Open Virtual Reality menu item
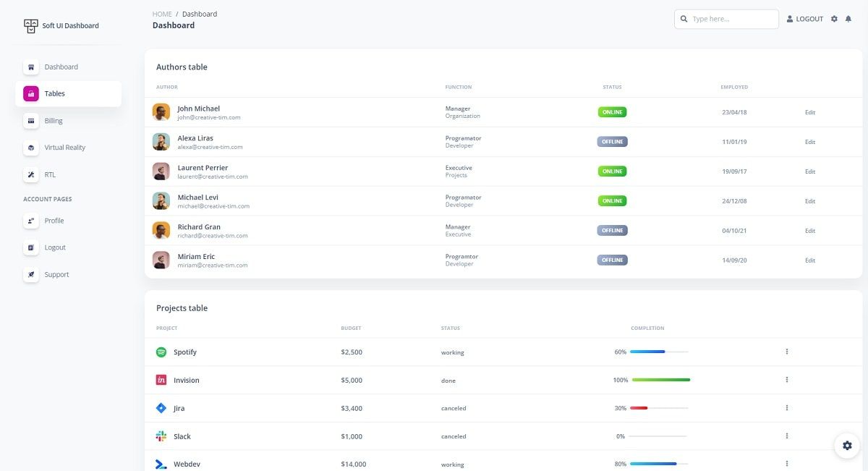This screenshot has width=868, height=471. click(x=68, y=148)
